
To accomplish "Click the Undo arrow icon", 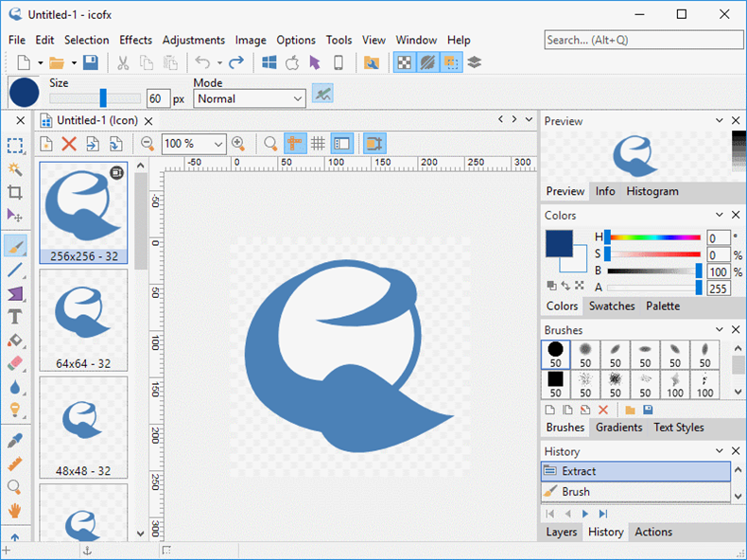I will tap(203, 62).
